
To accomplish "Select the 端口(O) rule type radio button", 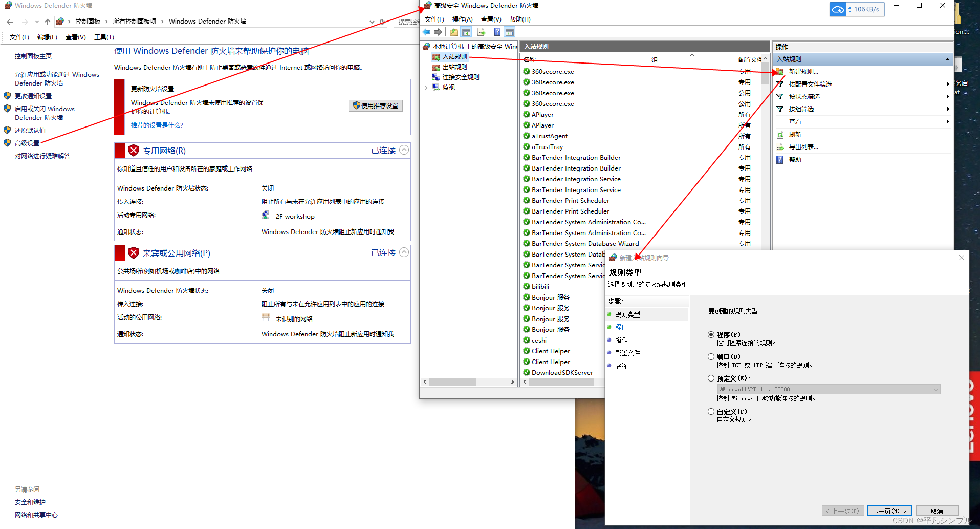I will pos(711,357).
